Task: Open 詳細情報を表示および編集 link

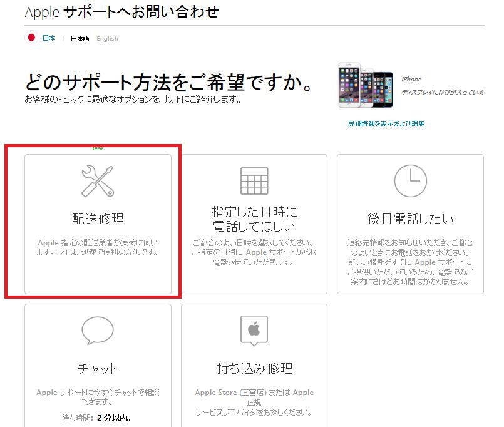Action: [386, 124]
